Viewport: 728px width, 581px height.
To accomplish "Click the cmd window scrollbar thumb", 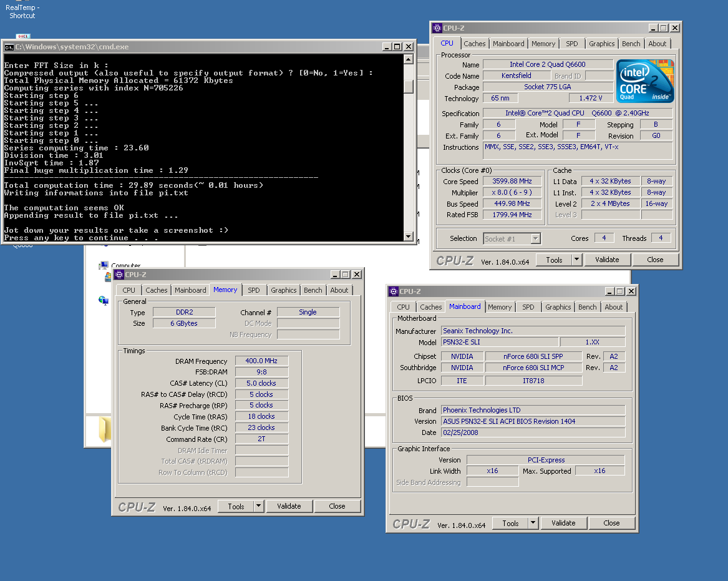I will click(409, 87).
